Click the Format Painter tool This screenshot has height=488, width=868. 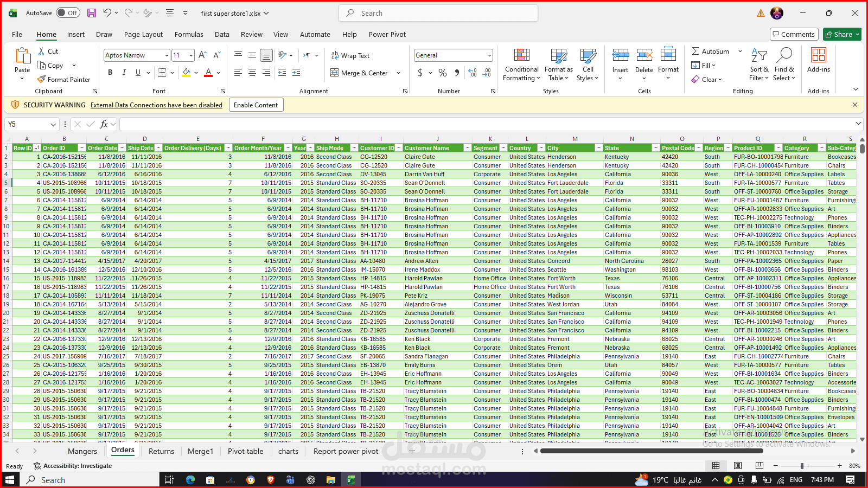[x=63, y=79]
